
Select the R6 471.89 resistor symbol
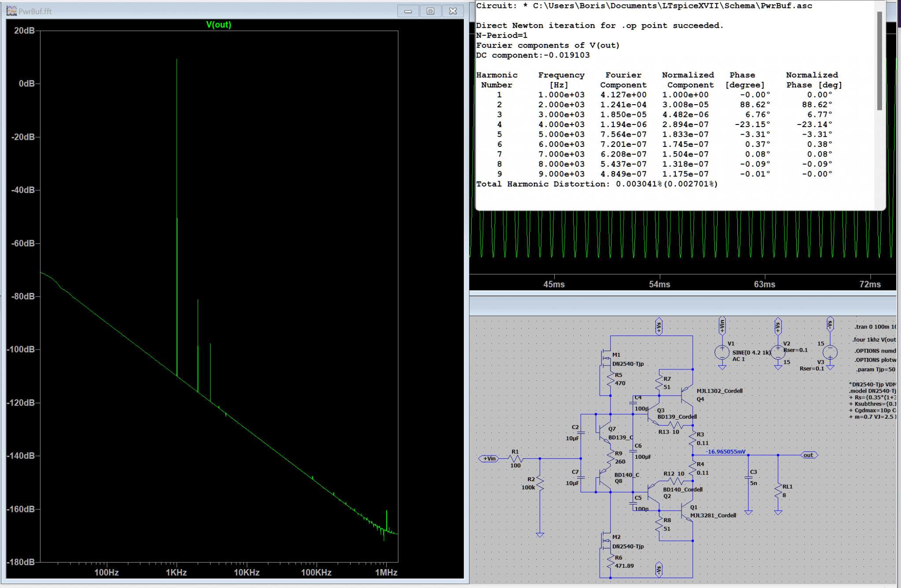610,562
